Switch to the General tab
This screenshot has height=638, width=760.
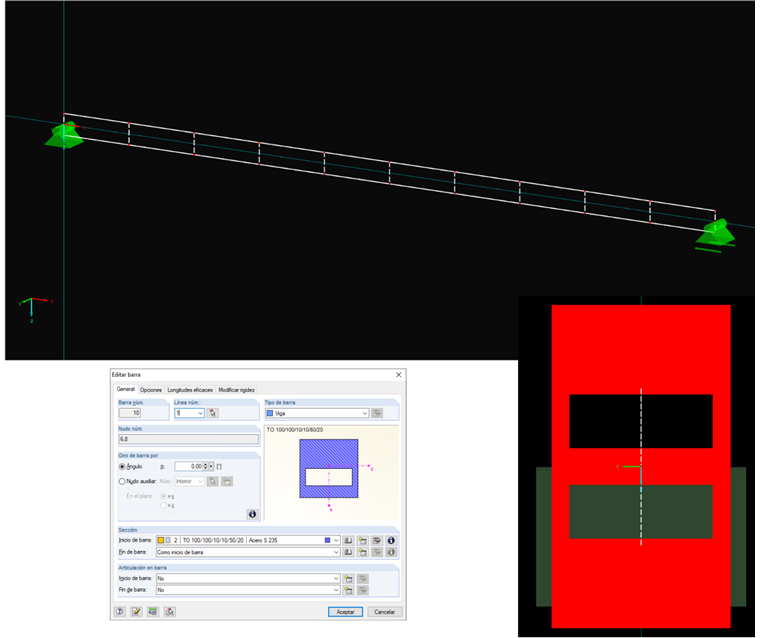[x=126, y=389]
